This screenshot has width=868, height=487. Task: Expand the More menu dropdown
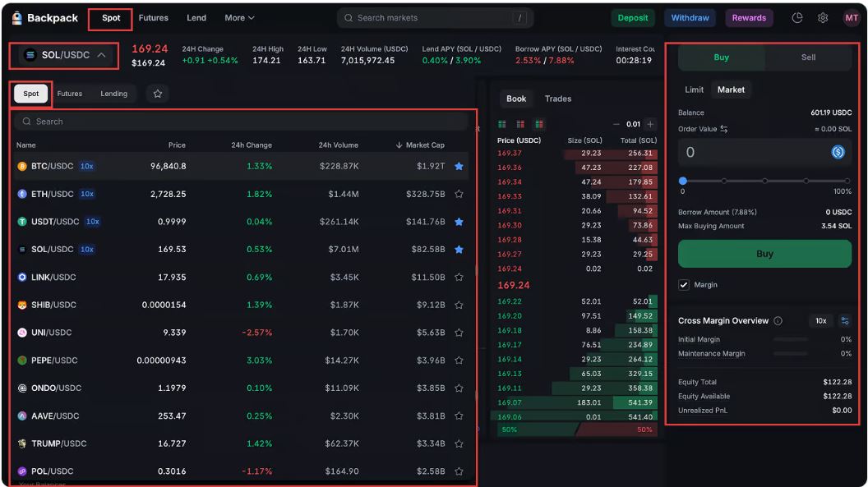[x=240, y=18]
